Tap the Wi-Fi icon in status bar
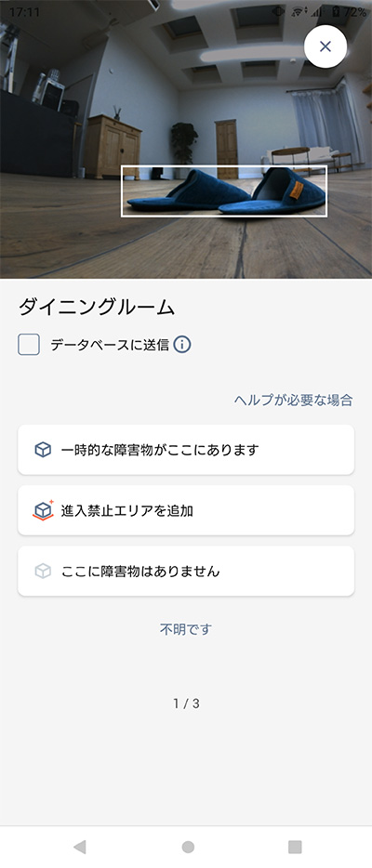The height and width of the screenshot is (868, 372). (299, 12)
